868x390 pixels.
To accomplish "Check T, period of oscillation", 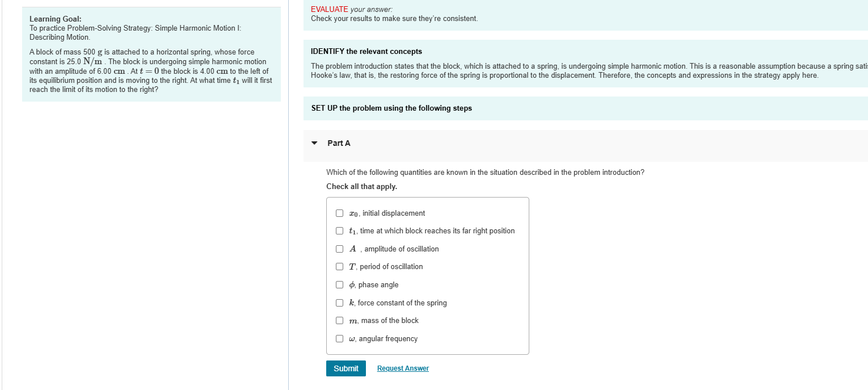I will click(x=339, y=266).
